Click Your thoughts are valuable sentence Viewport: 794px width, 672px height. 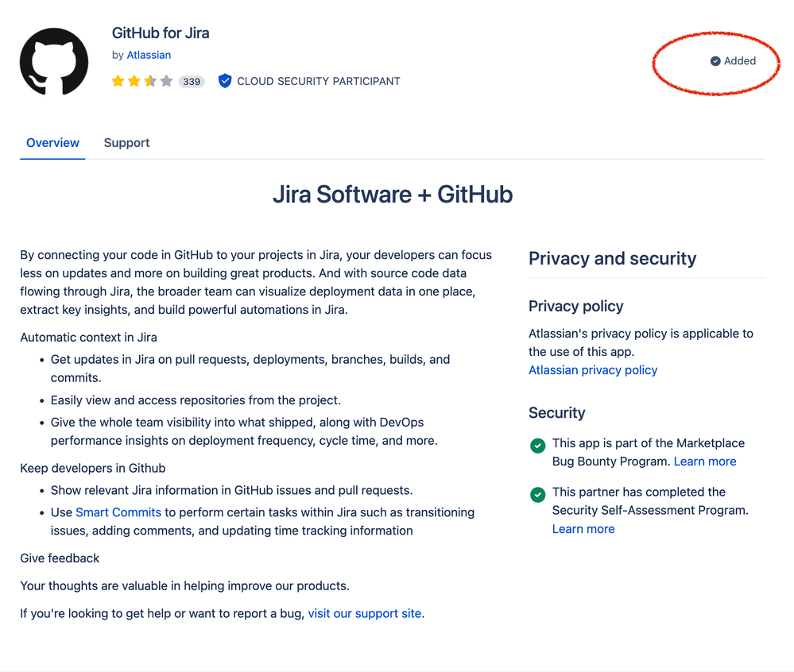tap(185, 586)
